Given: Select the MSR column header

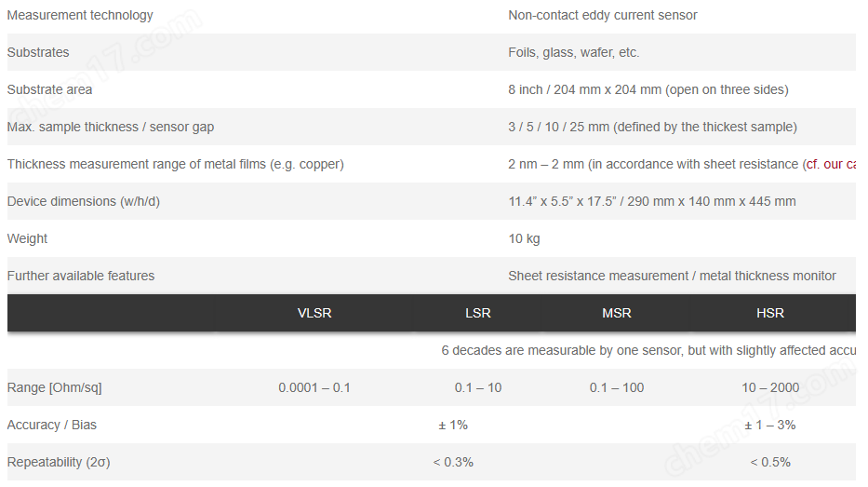Looking at the screenshot, I should (x=617, y=313).
